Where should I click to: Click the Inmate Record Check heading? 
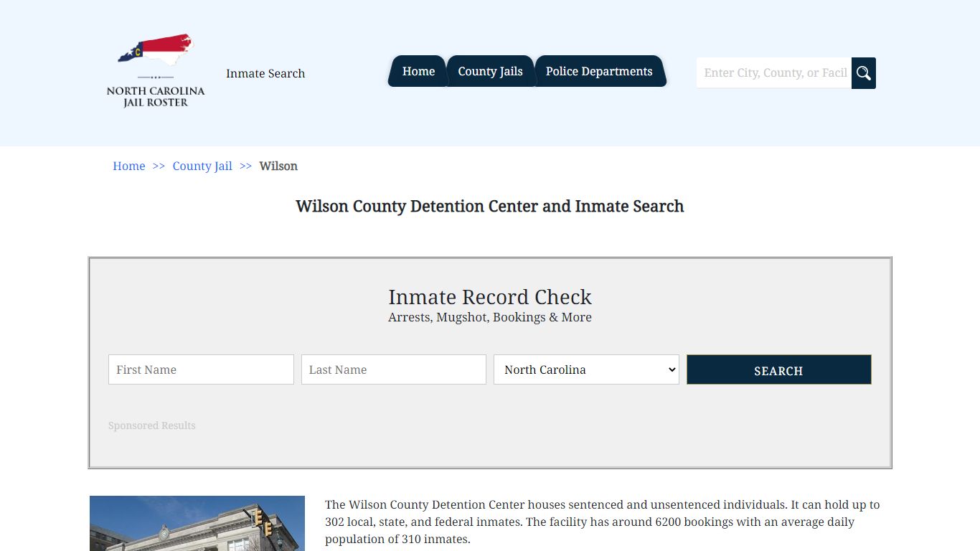coord(490,297)
